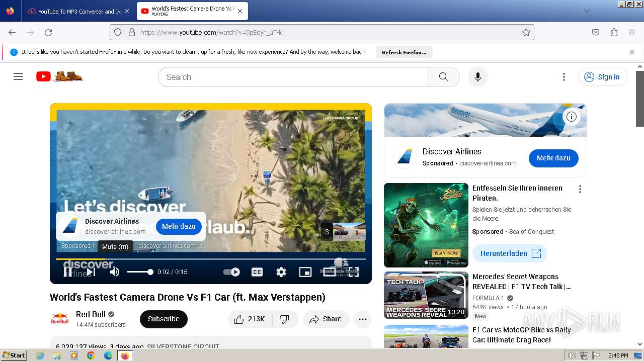Open the ad info icon on the Discover banner
The image size is (644, 362).
point(572,117)
